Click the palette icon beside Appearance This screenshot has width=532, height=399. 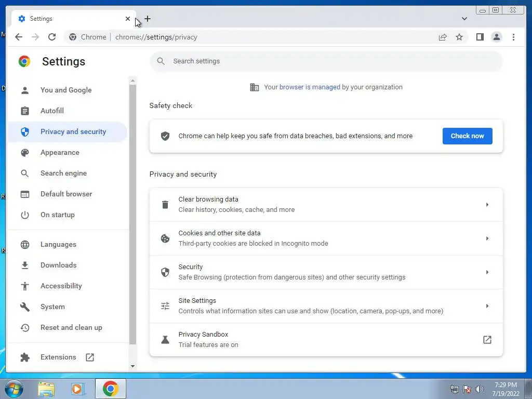25,153
